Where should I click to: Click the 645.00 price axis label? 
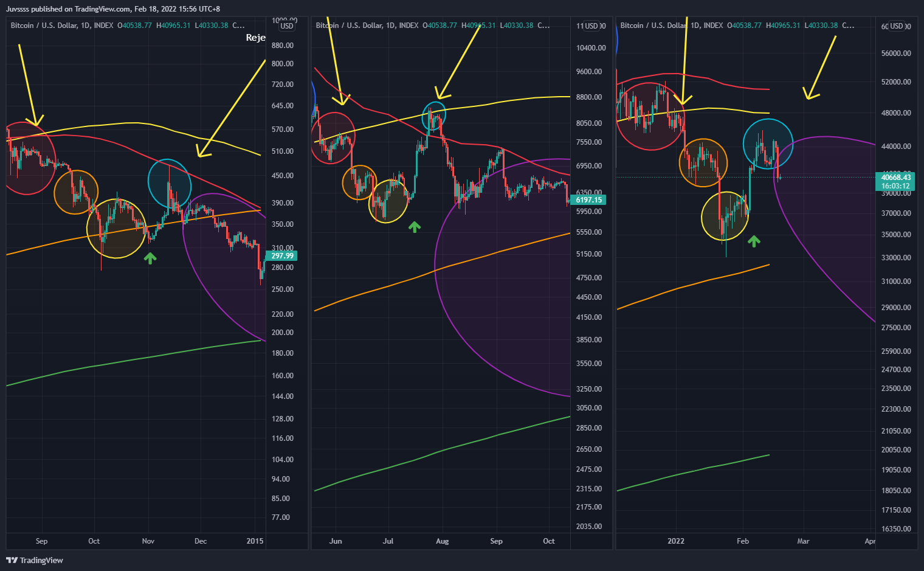[x=283, y=106]
